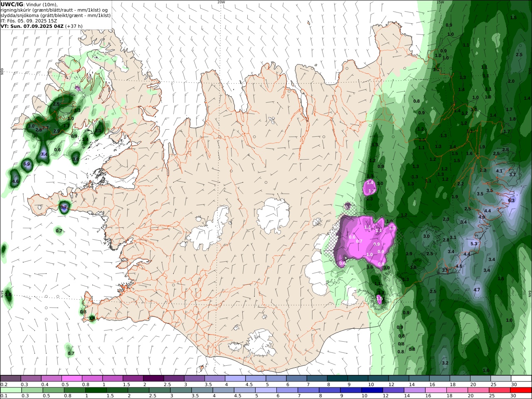
Task: Pick the crimson swatch labeled 25 in rain scale
Action: [x=500, y=390]
